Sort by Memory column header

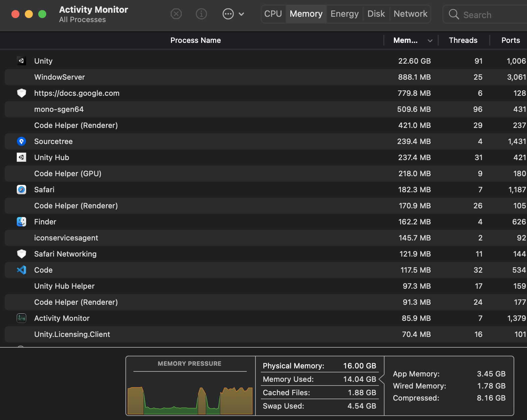[411, 40]
